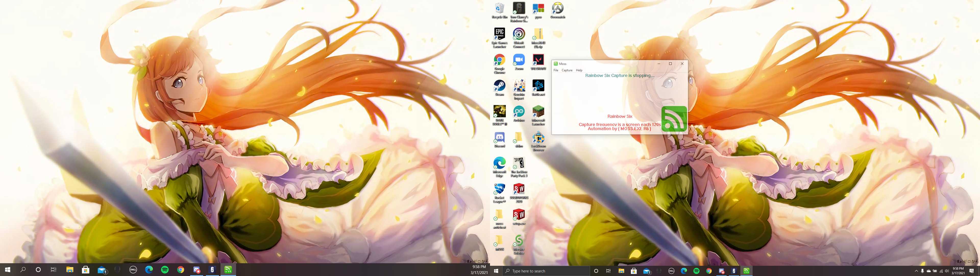This screenshot has height=276, width=980.
Task: Select the SOLIDWORKS 2020 desktop shortcut
Action: pyautogui.click(x=519, y=193)
